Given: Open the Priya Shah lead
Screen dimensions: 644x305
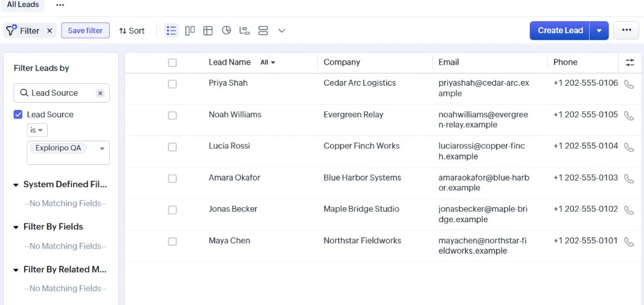Looking at the screenshot, I should [228, 83].
